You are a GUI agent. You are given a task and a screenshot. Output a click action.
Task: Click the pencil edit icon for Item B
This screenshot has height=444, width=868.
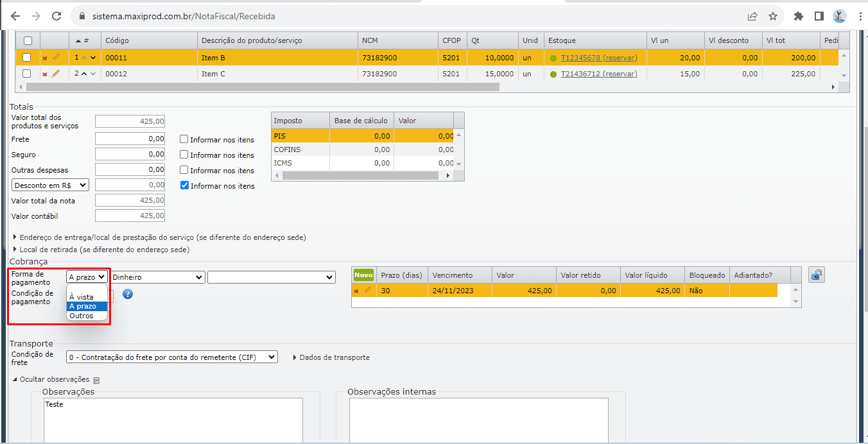(55, 58)
